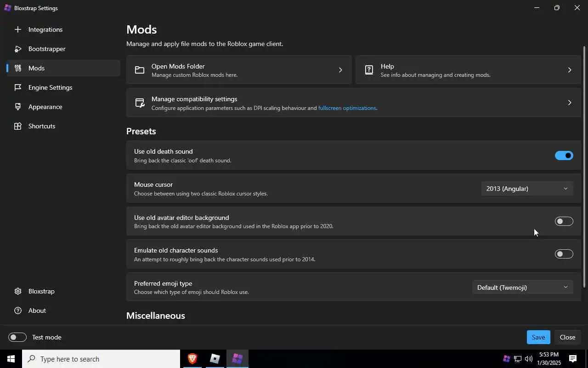
Task: Click the Integrations plus icon in sidebar
Action: click(18, 29)
